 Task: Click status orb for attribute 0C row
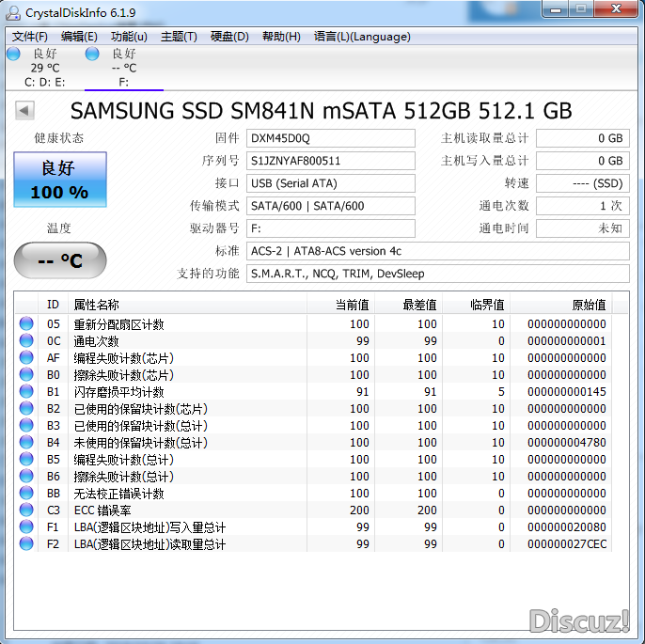pyautogui.click(x=26, y=340)
